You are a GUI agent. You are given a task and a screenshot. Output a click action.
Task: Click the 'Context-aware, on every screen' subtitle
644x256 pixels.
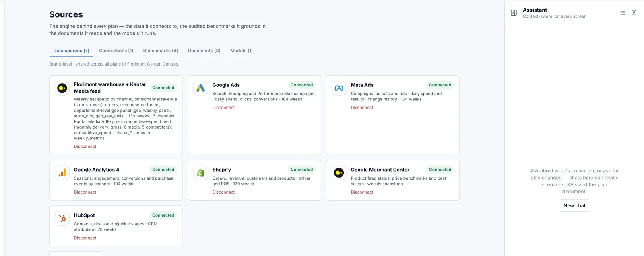(555, 16)
